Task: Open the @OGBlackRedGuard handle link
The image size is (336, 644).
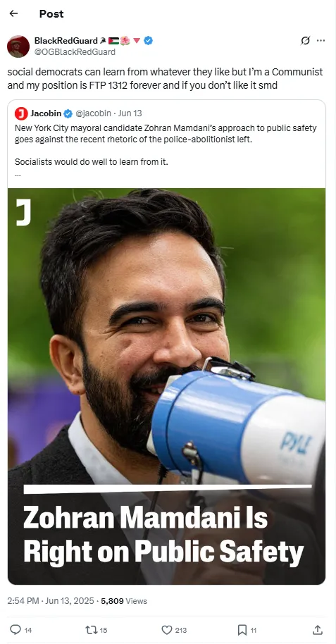Action: tap(75, 51)
